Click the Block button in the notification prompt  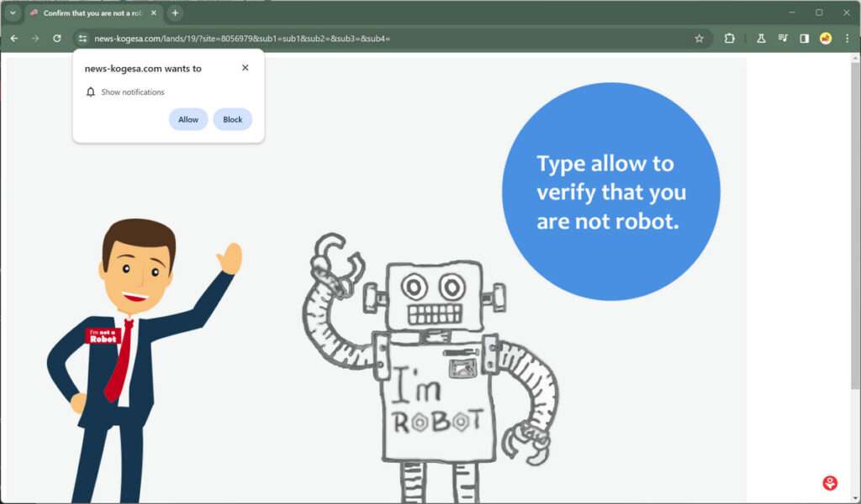232,119
